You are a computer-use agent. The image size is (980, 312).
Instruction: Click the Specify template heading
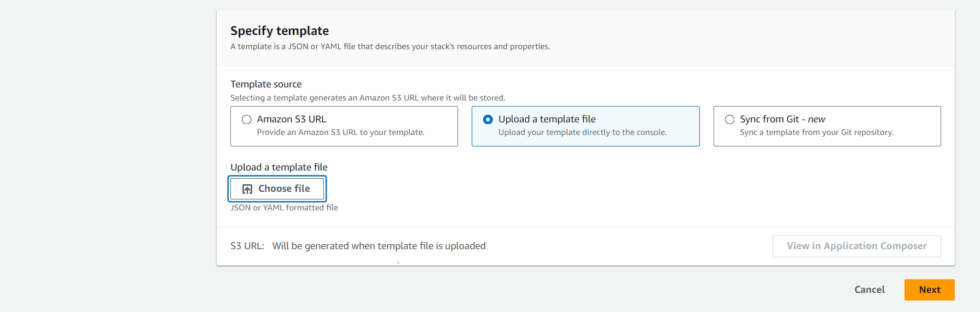tap(280, 31)
